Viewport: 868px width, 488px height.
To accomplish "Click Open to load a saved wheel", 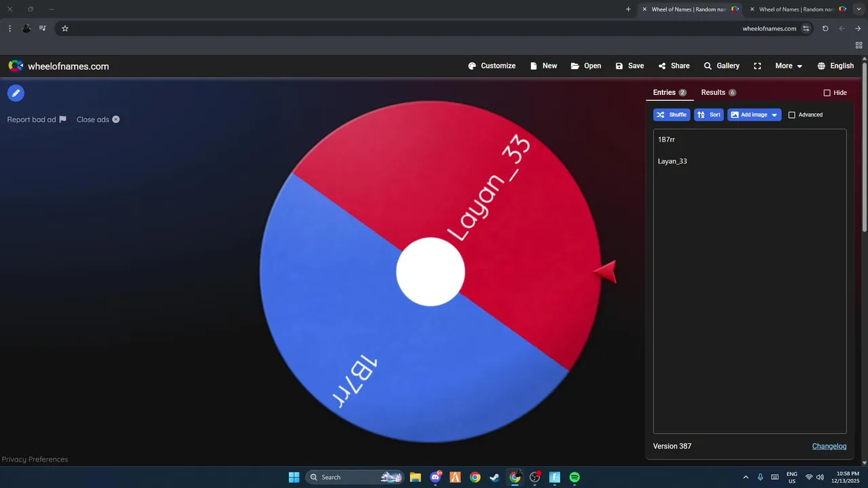I will click(586, 66).
